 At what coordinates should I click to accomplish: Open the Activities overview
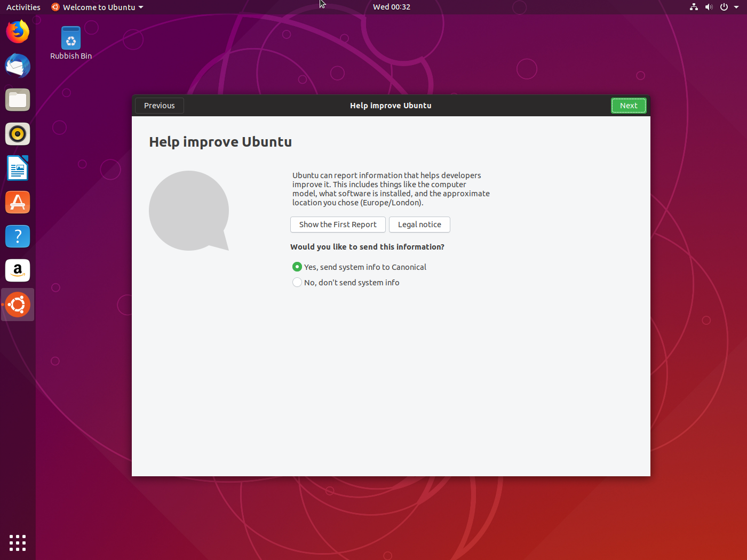(x=23, y=7)
